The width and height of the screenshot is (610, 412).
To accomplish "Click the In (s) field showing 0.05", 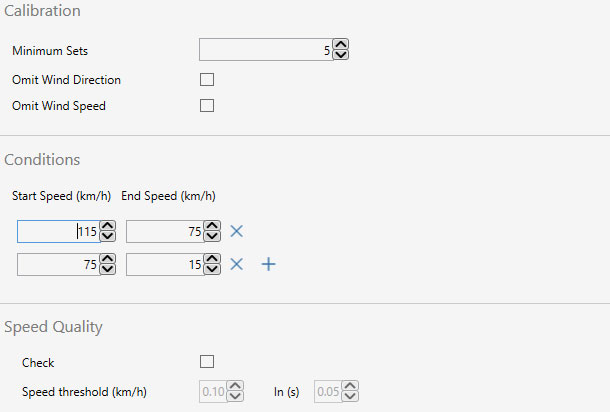I will (x=330, y=391).
